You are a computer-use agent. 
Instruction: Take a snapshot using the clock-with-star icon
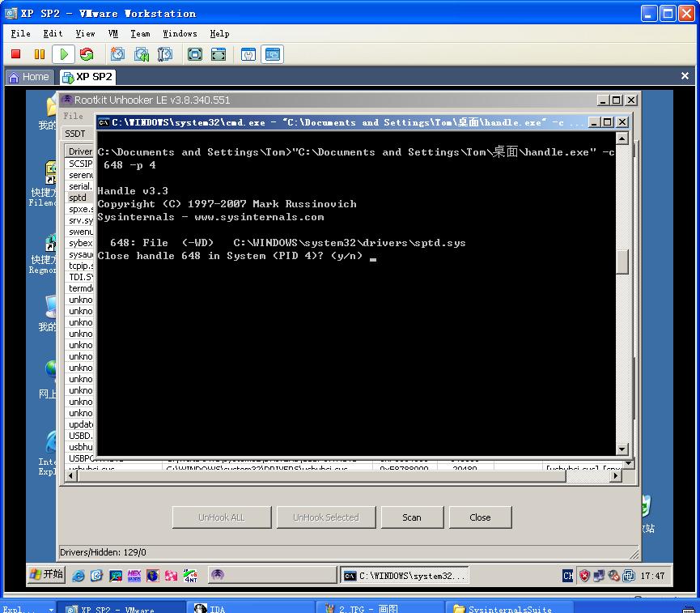[x=117, y=54]
